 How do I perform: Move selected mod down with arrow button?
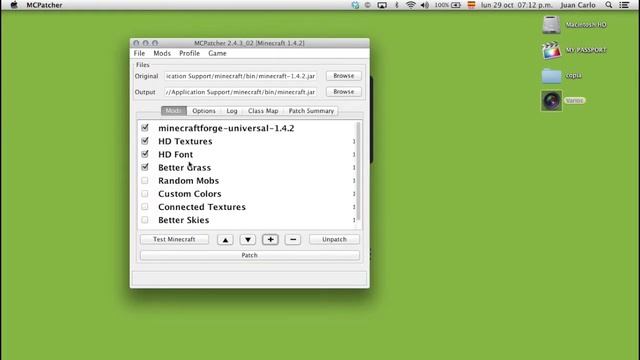click(248, 240)
